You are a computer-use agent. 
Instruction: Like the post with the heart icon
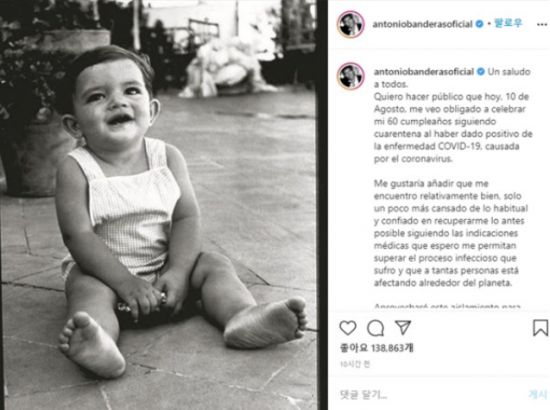[x=348, y=328]
